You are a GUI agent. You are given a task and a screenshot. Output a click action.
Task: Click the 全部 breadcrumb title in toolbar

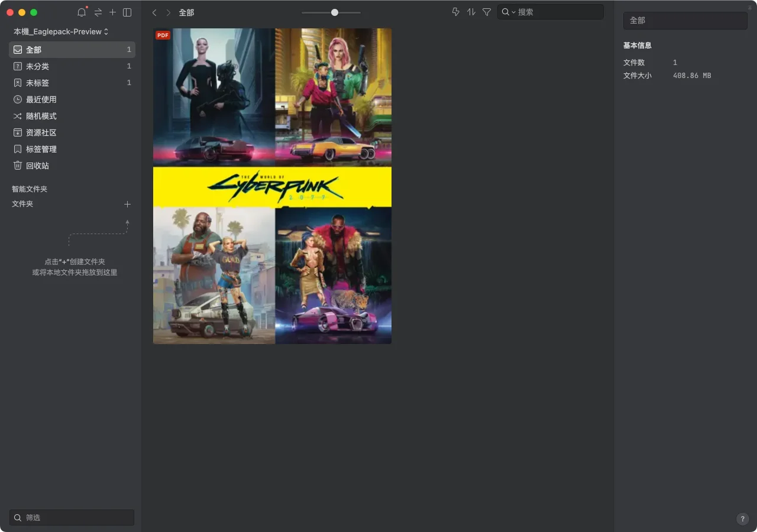[186, 12]
